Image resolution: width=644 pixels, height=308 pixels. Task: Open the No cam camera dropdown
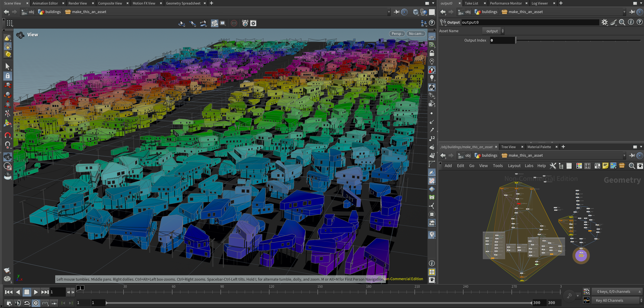point(416,34)
